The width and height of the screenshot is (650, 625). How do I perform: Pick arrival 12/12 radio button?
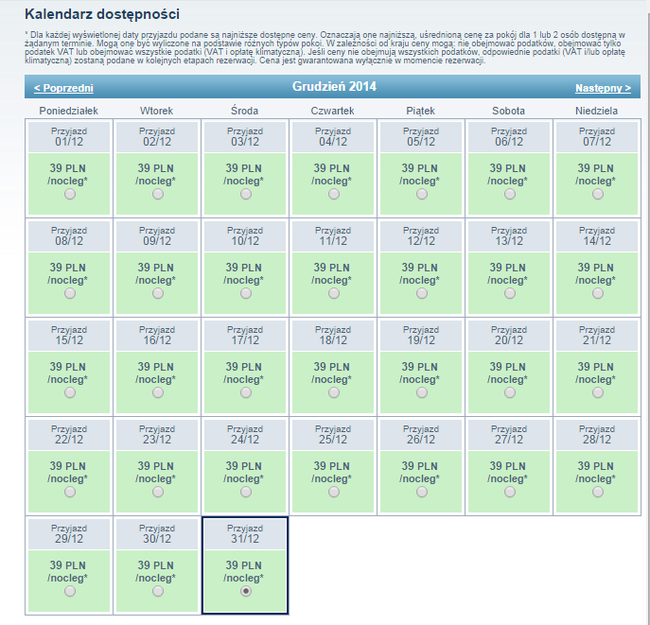click(422, 293)
